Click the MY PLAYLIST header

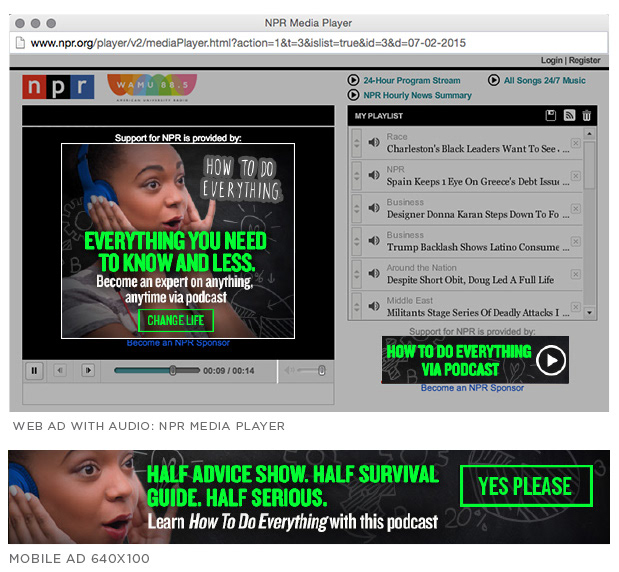pyautogui.click(x=379, y=116)
